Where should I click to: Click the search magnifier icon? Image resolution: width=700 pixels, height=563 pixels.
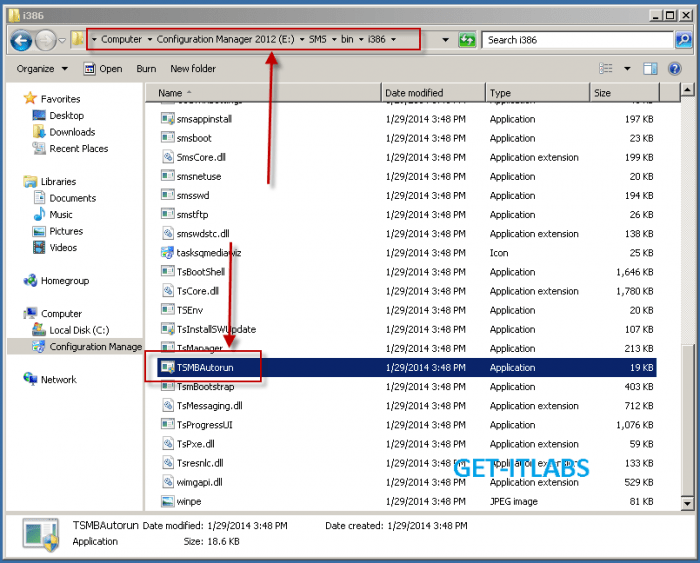683,40
